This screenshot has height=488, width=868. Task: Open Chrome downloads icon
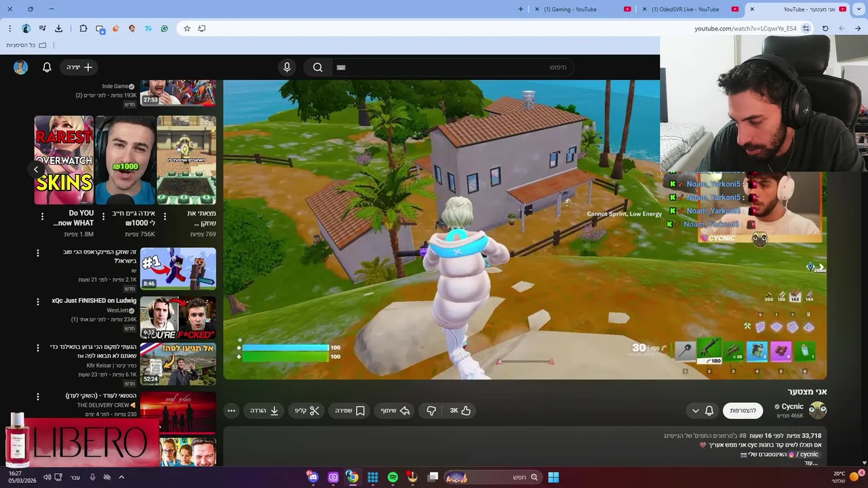[58, 28]
